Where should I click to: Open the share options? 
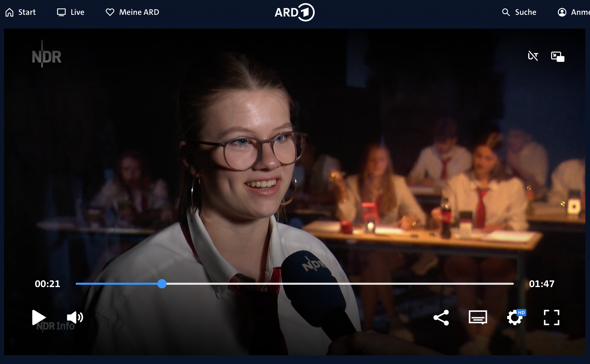441,317
